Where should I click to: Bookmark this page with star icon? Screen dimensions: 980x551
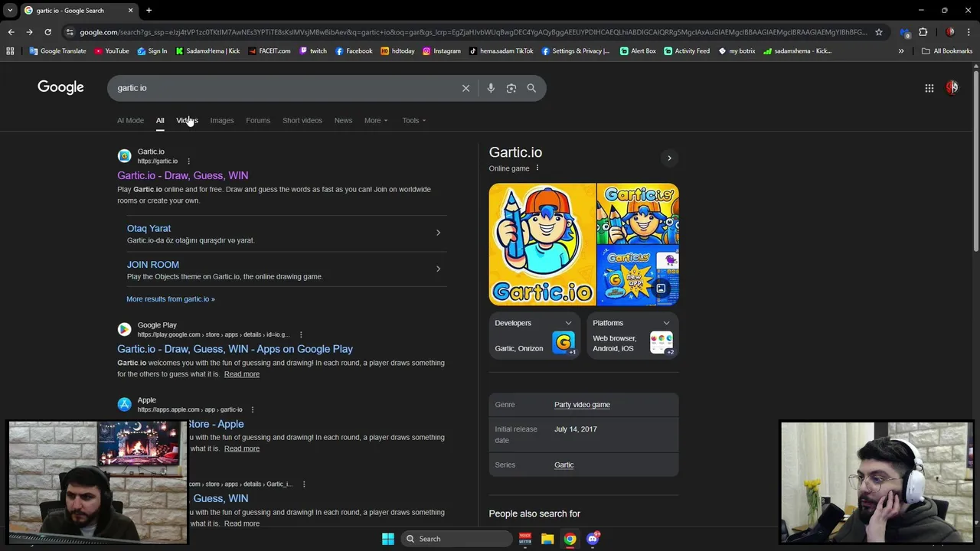[x=879, y=32]
